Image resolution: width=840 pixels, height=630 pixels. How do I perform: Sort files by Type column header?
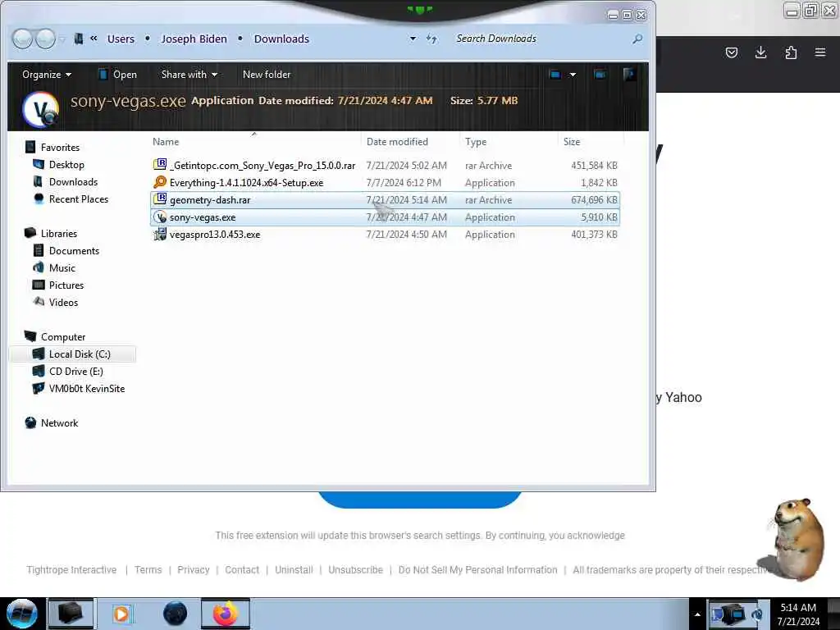tap(476, 141)
